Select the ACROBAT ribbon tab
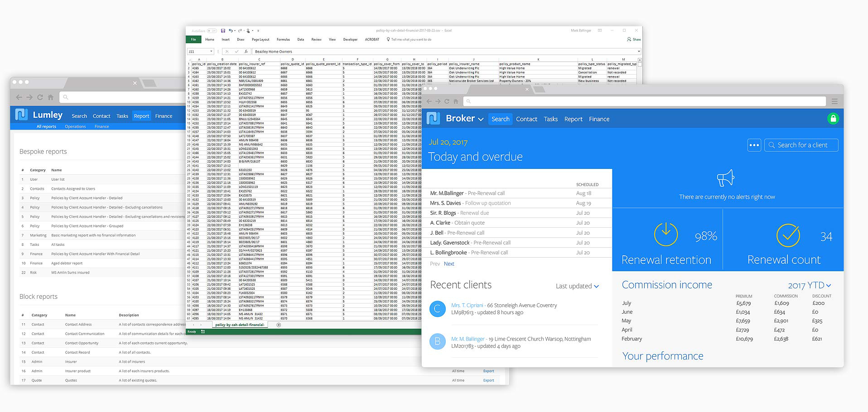 [372, 39]
